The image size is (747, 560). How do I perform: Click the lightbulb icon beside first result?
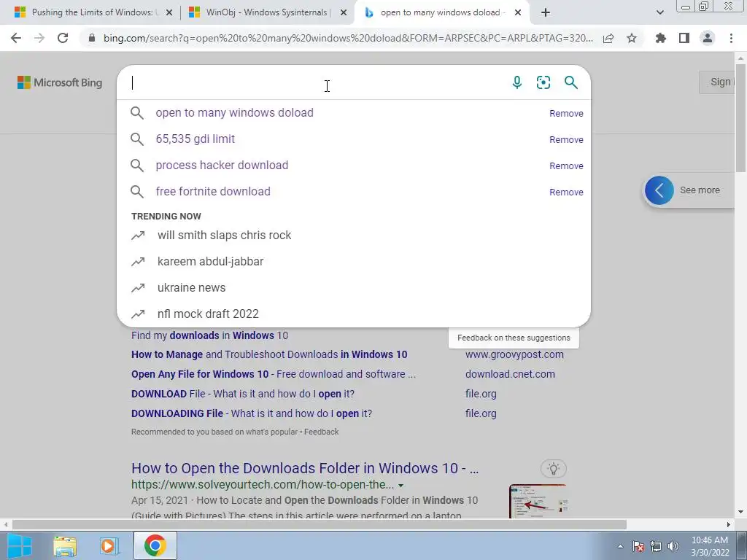[554, 469]
